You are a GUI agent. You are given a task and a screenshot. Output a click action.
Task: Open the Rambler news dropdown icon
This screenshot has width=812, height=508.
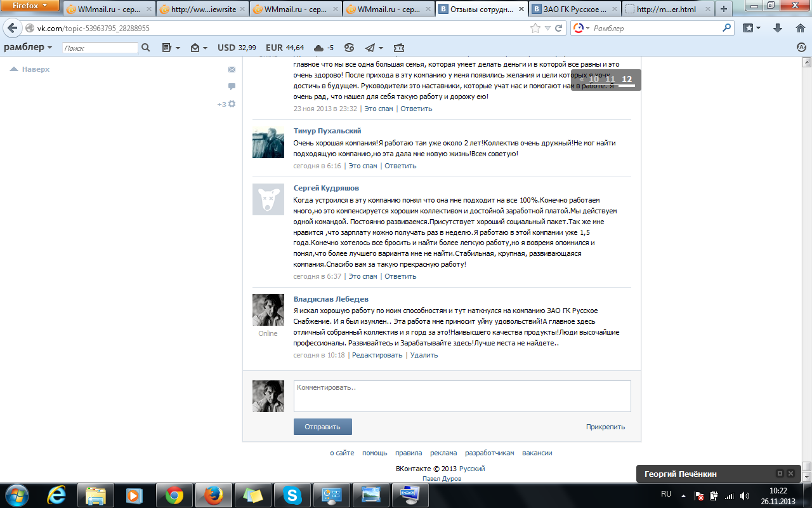point(171,48)
